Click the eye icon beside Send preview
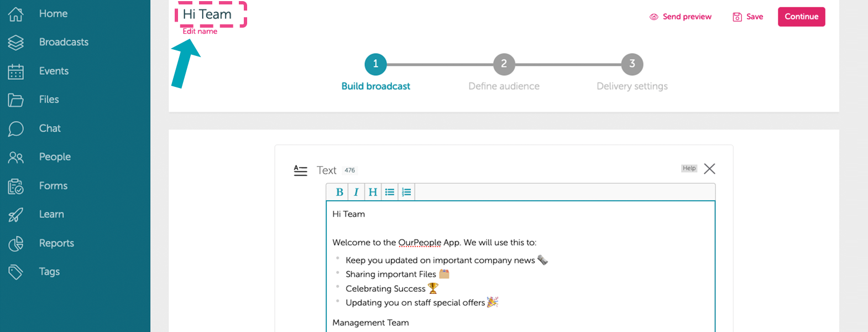 653,17
